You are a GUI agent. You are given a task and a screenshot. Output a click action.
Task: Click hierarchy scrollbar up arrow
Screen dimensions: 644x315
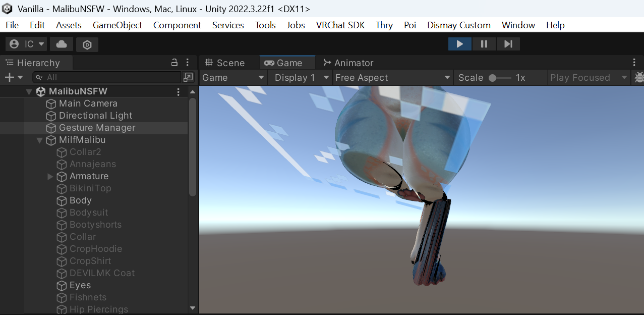[193, 92]
